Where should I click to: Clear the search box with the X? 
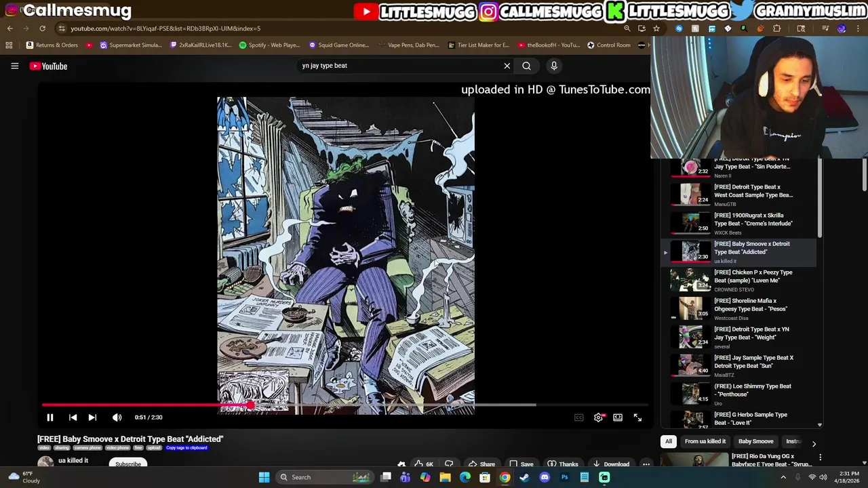point(507,66)
